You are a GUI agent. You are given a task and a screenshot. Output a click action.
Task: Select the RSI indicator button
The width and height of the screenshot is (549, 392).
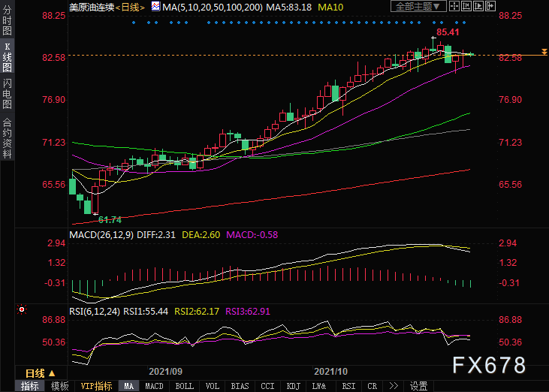tap(348, 386)
